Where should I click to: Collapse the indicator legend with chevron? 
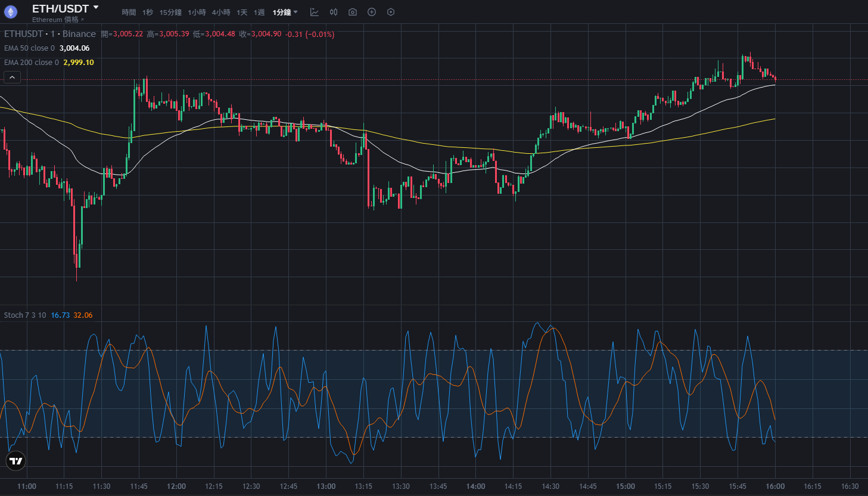point(12,77)
